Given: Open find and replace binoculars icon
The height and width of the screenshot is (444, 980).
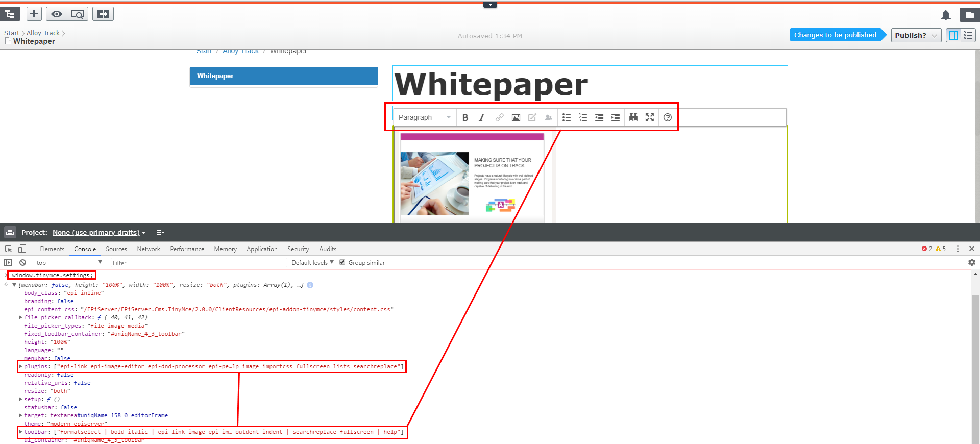Looking at the screenshot, I should tap(633, 117).
